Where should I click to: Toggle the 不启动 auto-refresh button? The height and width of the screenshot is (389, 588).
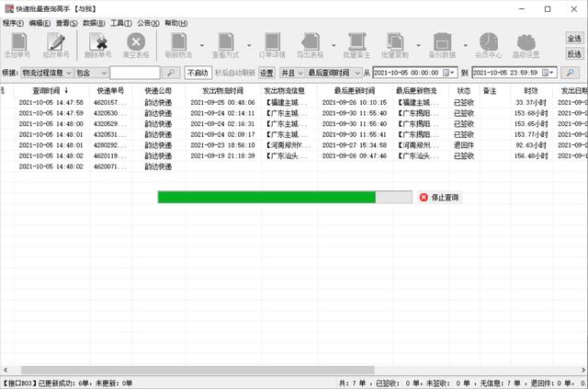(x=198, y=72)
